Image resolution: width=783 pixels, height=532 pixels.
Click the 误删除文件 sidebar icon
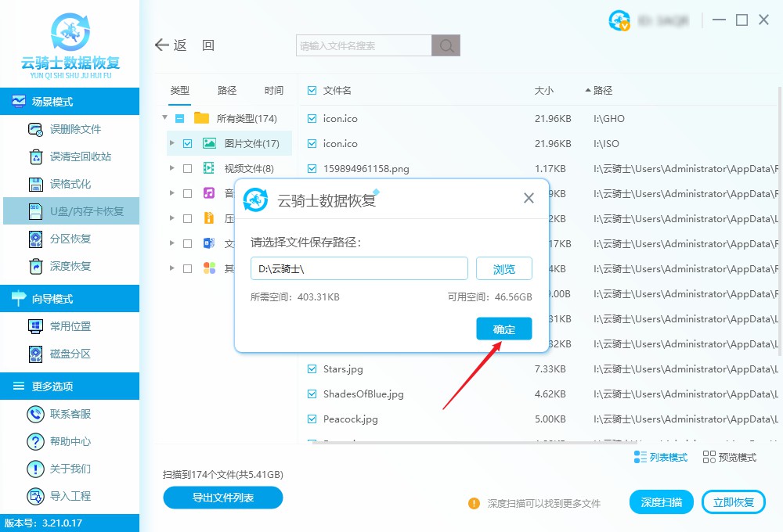click(x=35, y=129)
